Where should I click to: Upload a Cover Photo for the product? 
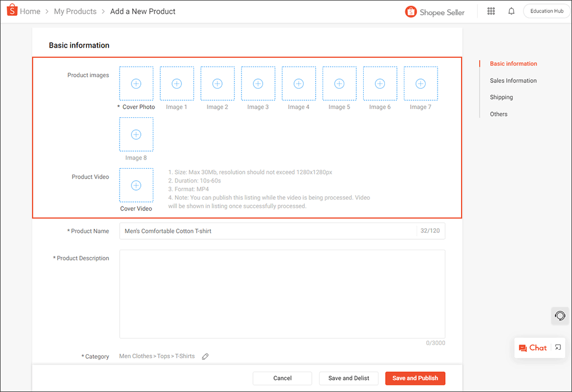point(136,83)
